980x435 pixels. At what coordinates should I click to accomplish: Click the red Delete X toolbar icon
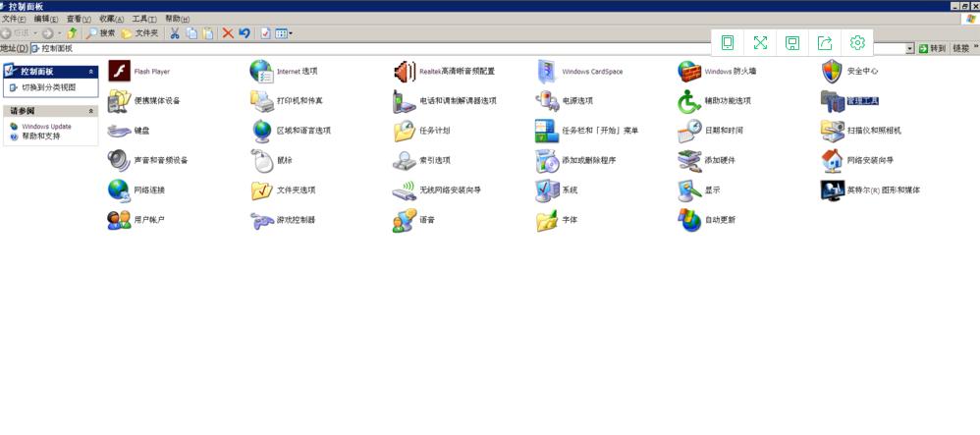click(228, 32)
